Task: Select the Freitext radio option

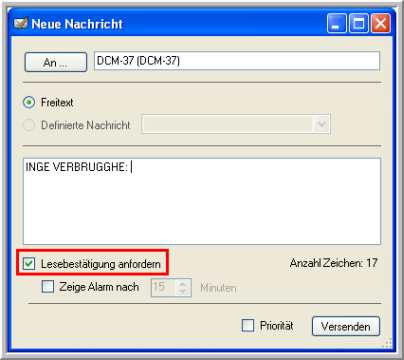Action: coord(29,102)
